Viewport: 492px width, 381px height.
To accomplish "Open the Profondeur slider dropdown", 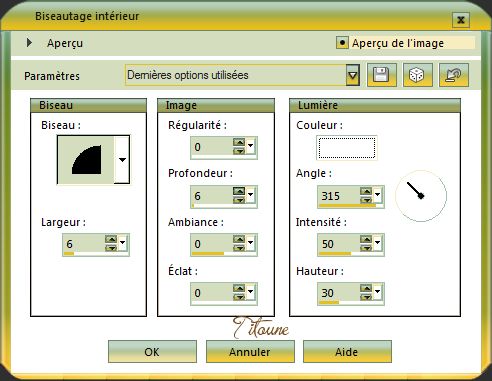I will pyautogui.click(x=250, y=195).
